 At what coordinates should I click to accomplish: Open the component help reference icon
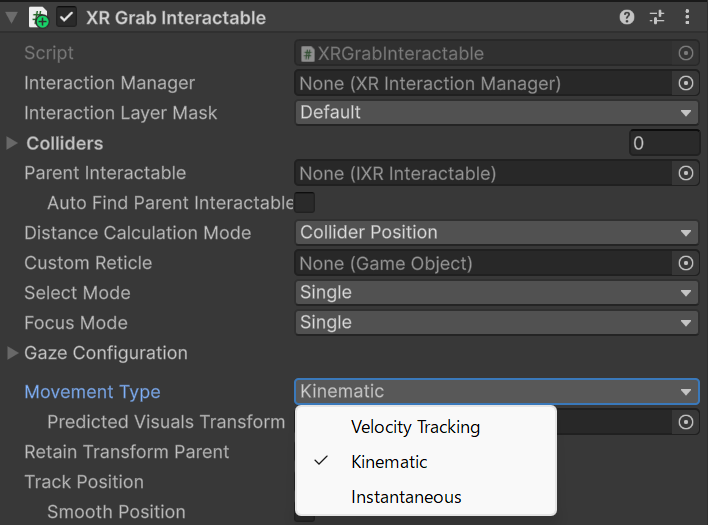[x=627, y=17]
